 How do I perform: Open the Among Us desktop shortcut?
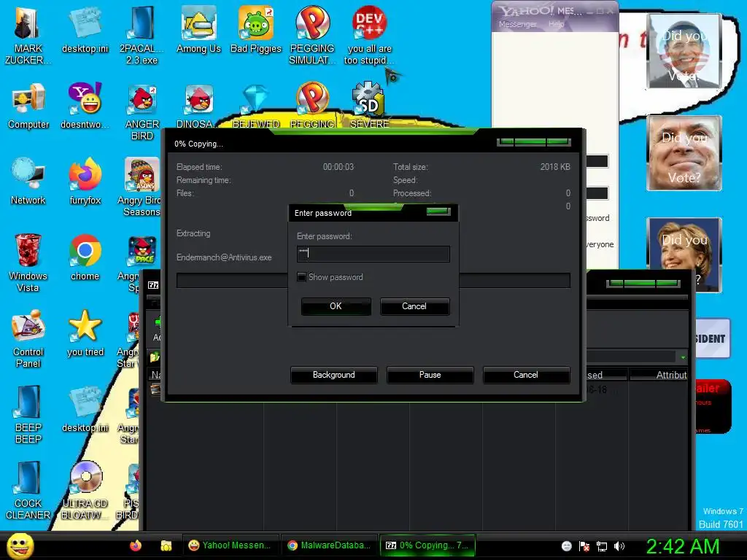[198, 31]
